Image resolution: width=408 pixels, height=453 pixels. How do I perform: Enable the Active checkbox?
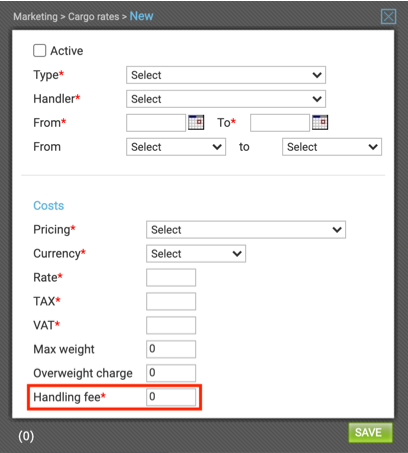[x=40, y=51]
